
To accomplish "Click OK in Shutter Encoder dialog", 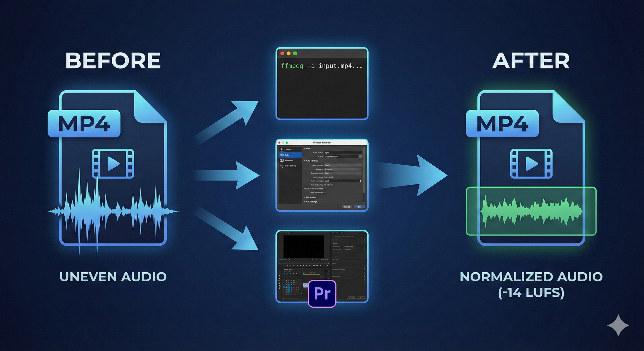I will 359,207.
